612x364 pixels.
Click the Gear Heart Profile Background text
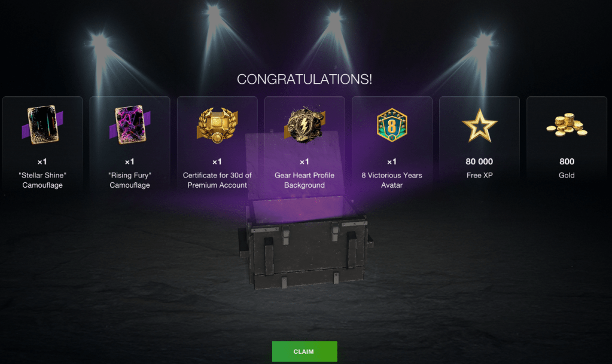(x=305, y=181)
